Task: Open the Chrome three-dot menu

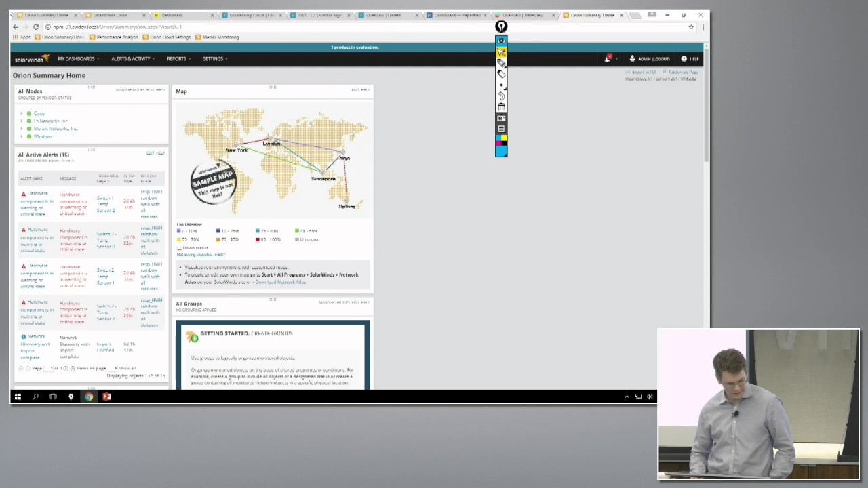Action: (x=703, y=27)
